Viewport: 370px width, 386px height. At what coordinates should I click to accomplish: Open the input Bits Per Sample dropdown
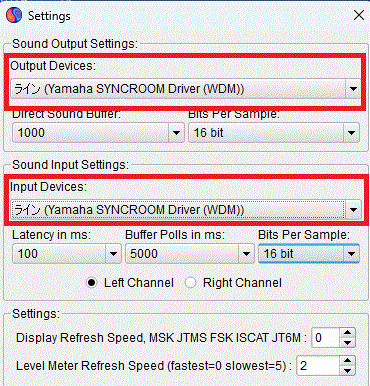(309, 254)
